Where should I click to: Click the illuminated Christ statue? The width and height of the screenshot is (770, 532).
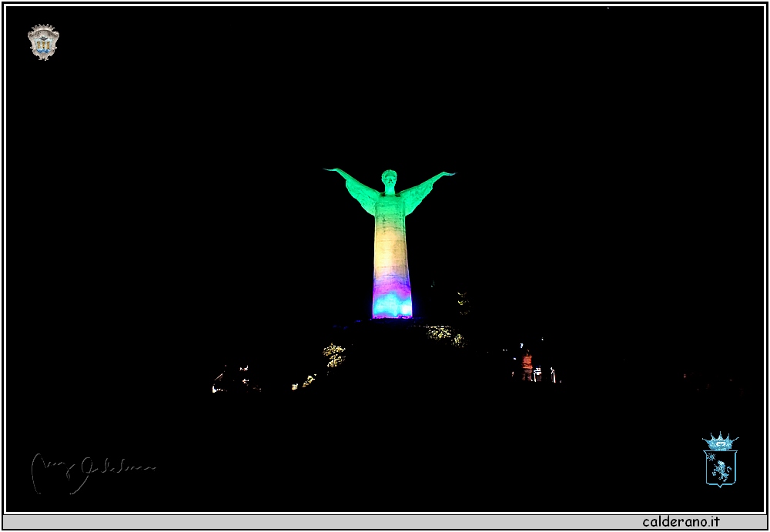390,243
